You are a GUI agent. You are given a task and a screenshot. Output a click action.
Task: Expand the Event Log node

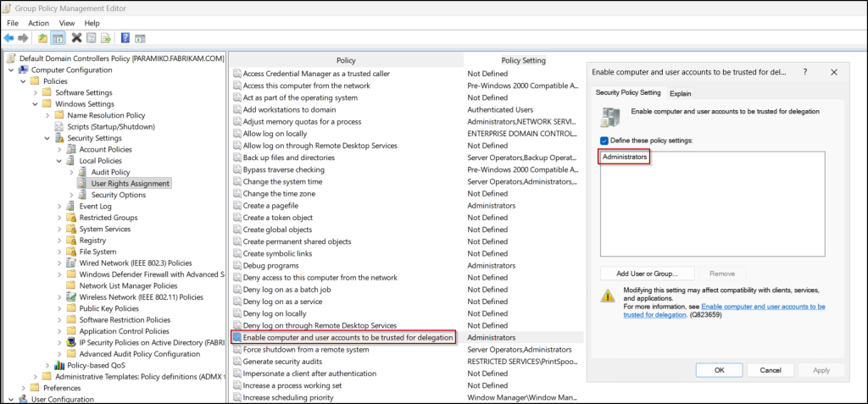[59, 207]
